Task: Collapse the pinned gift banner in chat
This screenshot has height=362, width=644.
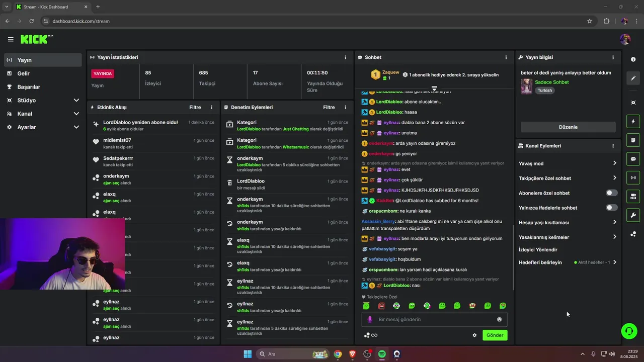Action: 434,88
